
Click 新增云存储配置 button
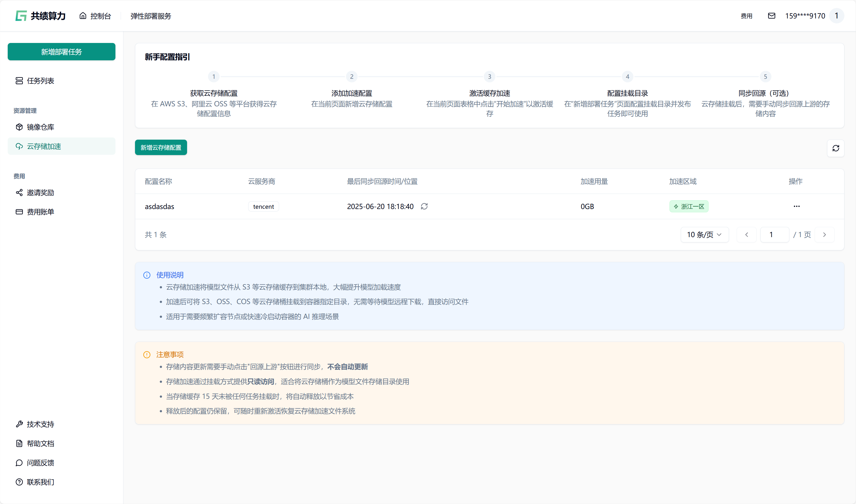point(161,147)
